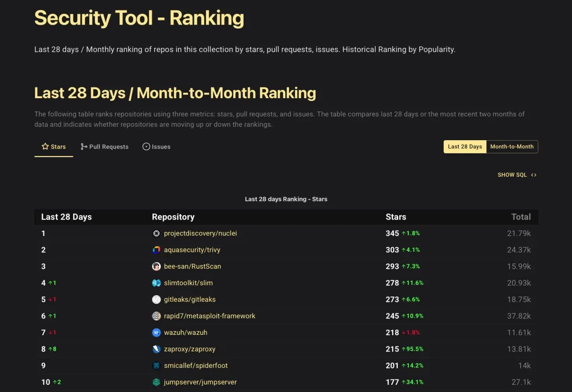572x392 pixels.
Task: Open the Issues tab
Action: tap(156, 147)
